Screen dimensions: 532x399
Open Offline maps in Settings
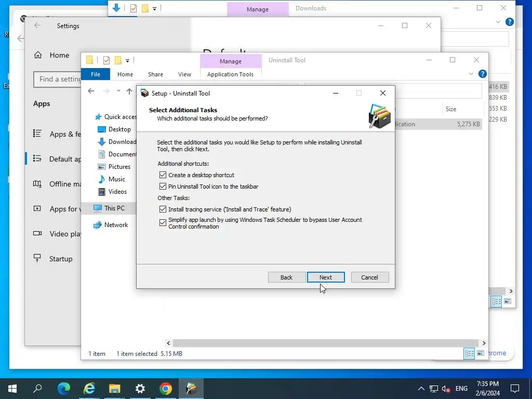pos(57,184)
